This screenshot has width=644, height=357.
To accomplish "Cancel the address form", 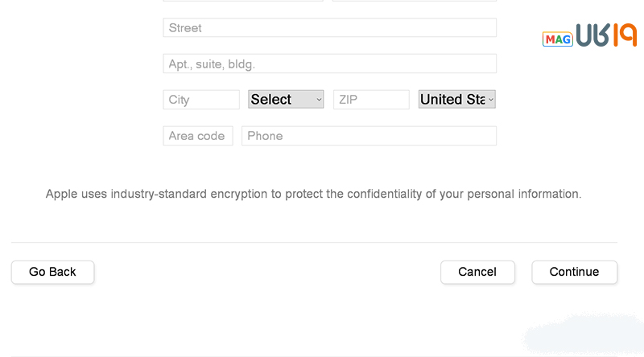I will 477,272.
